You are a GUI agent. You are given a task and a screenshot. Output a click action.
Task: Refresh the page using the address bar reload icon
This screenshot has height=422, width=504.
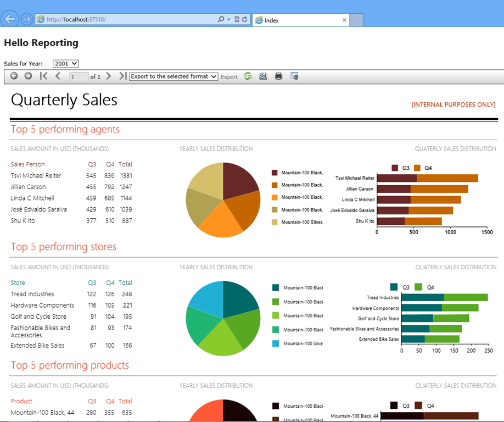pos(245,19)
